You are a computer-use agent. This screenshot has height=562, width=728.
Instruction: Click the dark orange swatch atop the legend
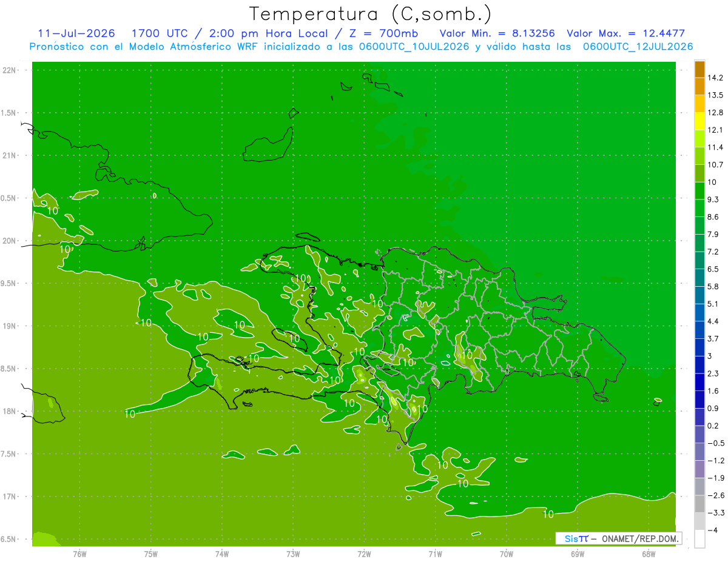click(699, 69)
